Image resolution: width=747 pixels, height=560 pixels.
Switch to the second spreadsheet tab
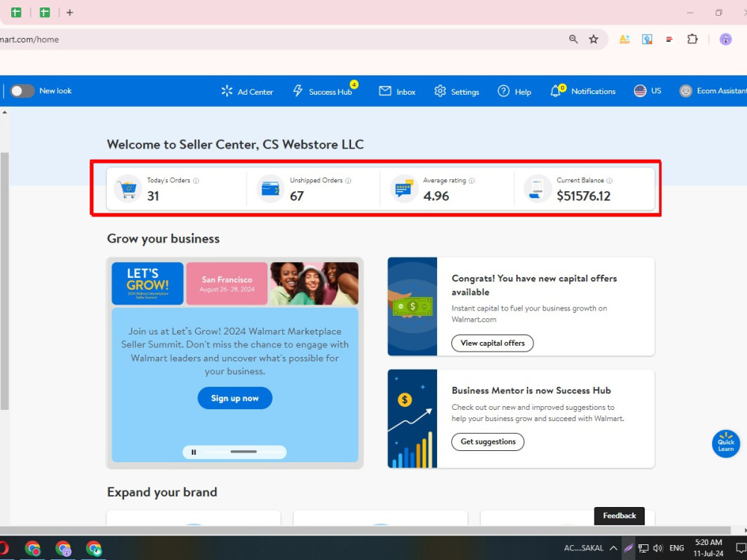(x=45, y=13)
